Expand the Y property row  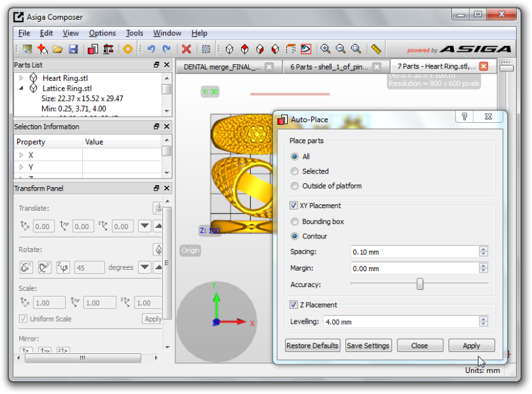pos(21,167)
